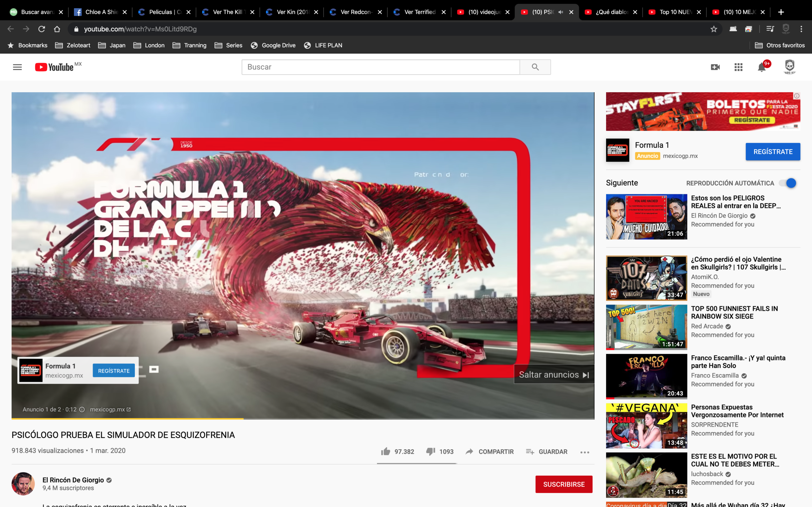Image resolution: width=812 pixels, height=507 pixels.
Task: Mute the playing tab via speaker icon
Action: pyautogui.click(x=560, y=12)
